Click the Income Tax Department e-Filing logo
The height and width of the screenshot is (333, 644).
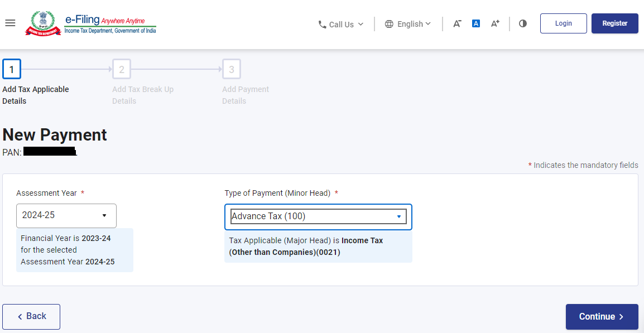91,23
